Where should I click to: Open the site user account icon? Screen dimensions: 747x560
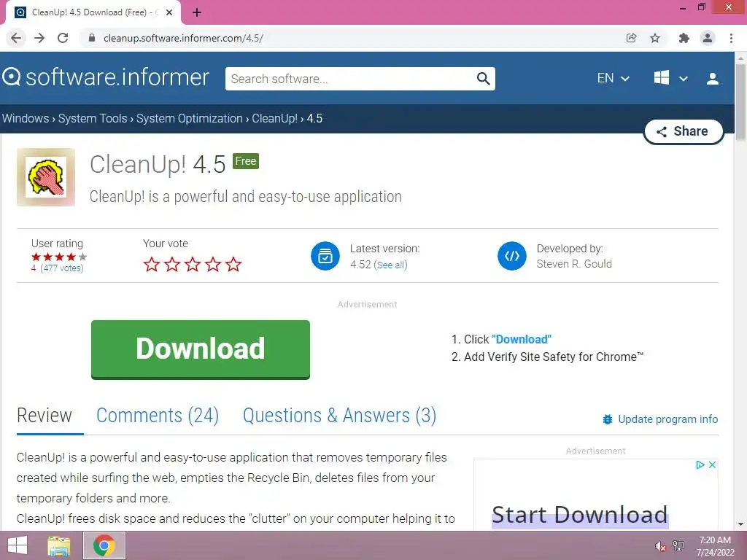click(713, 79)
